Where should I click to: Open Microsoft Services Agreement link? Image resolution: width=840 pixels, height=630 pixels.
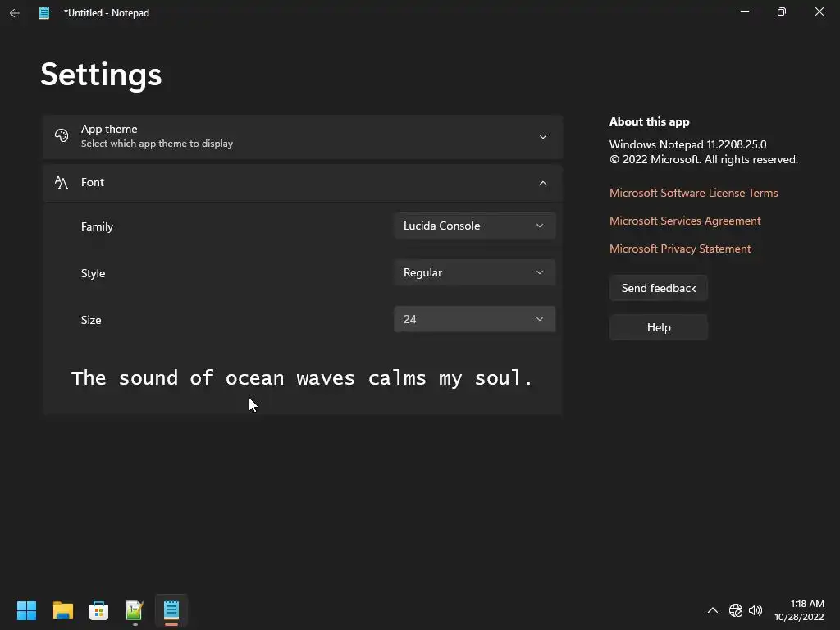[x=685, y=221]
